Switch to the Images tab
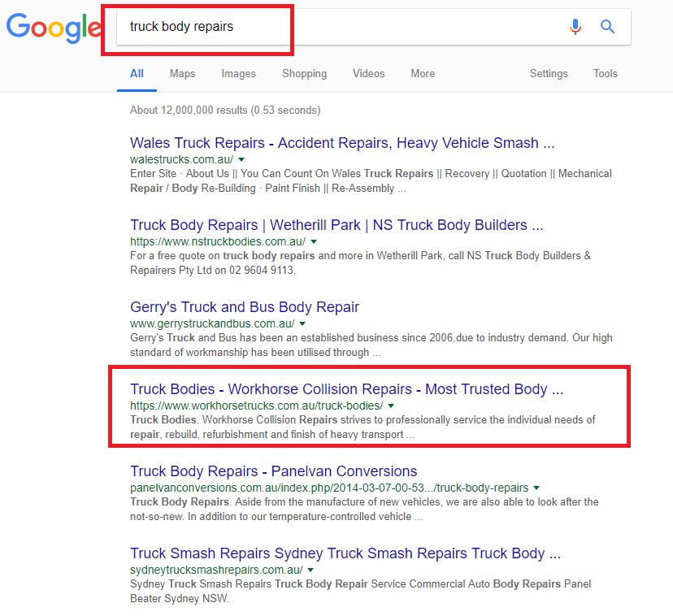Viewport: 673px width, 616px height. click(x=239, y=74)
